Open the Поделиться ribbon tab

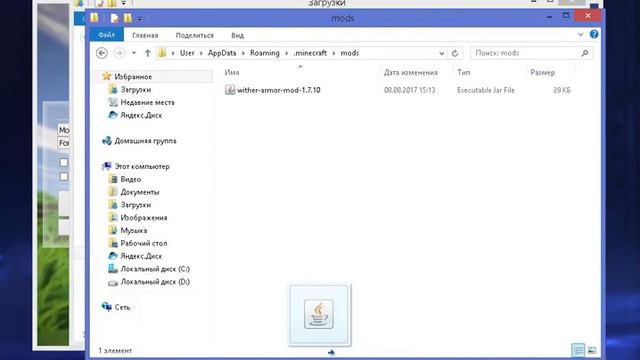click(194, 36)
